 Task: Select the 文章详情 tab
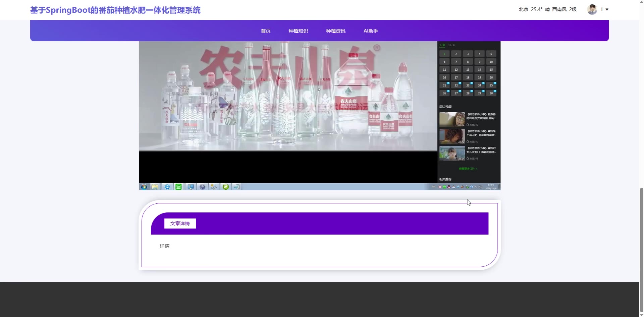tap(180, 224)
